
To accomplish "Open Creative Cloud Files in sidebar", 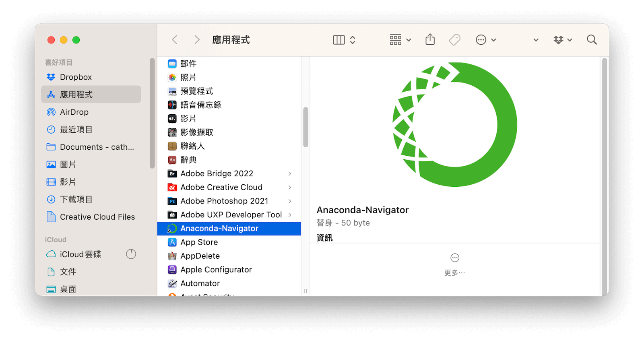I will tap(91, 217).
